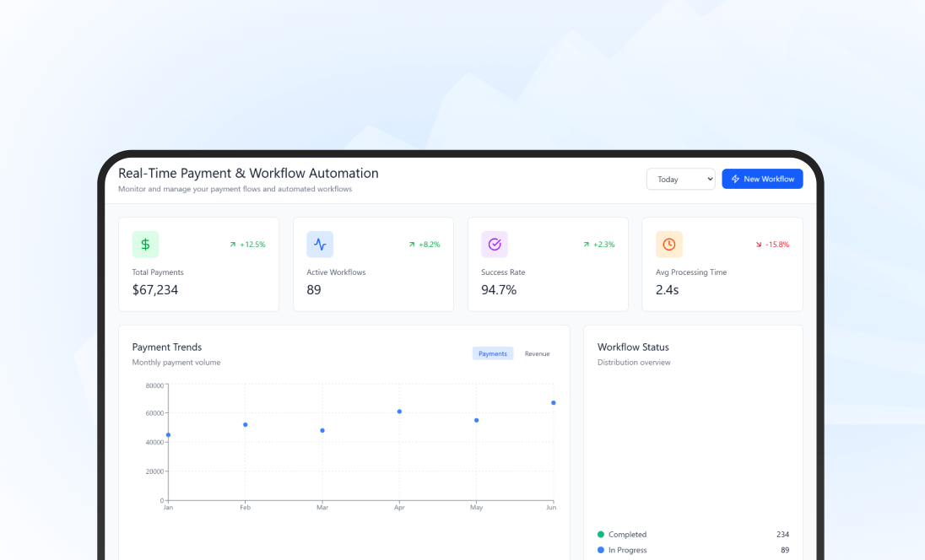Click the dollar sign icon on Total Payments card
This screenshot has width=925, height=560.
145,244
